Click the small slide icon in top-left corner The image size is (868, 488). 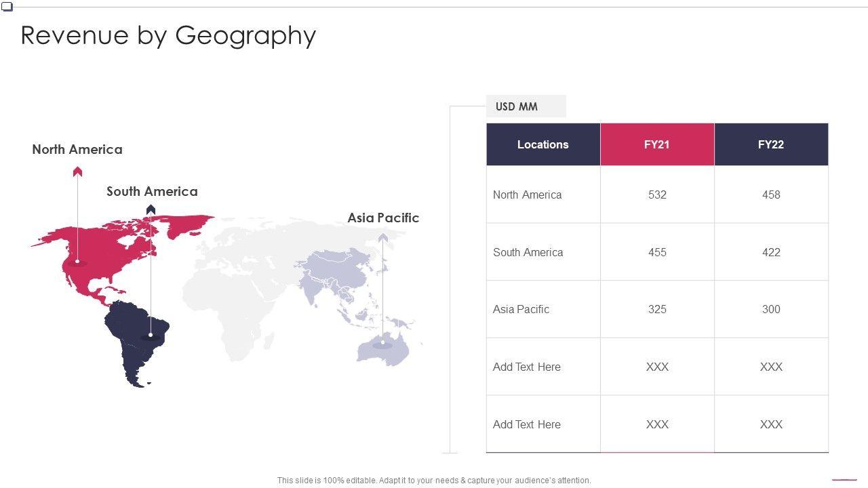coord(7,7)
